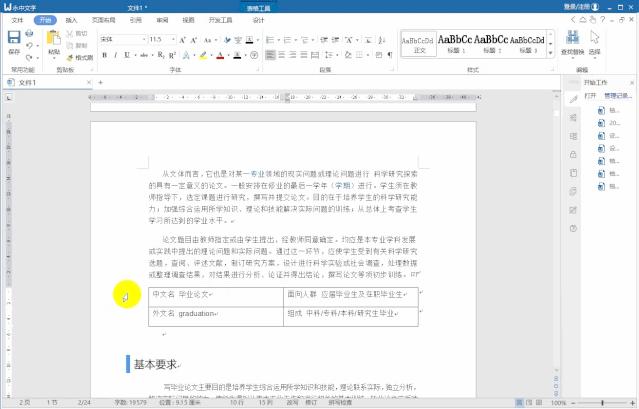
Task: Click the Sort icon in paragraph group
Action: [381, 40]
